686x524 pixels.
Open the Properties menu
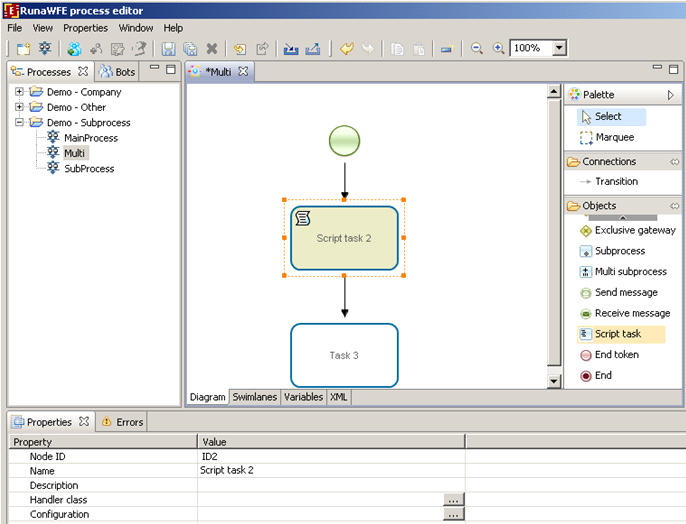coord(85,28)
